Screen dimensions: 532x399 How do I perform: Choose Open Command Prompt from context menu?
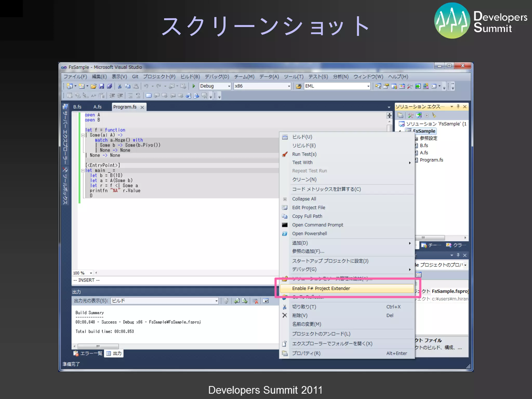[317, 225]
